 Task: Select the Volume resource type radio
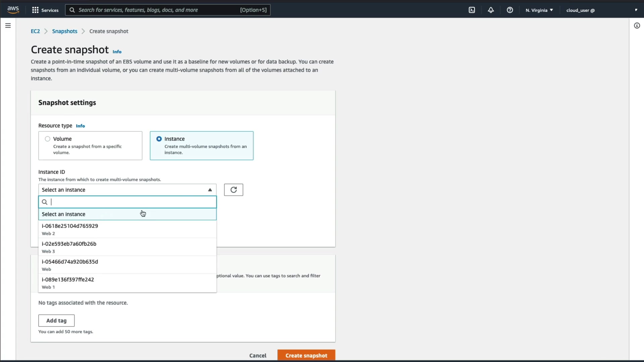click(x=48, y=139)
